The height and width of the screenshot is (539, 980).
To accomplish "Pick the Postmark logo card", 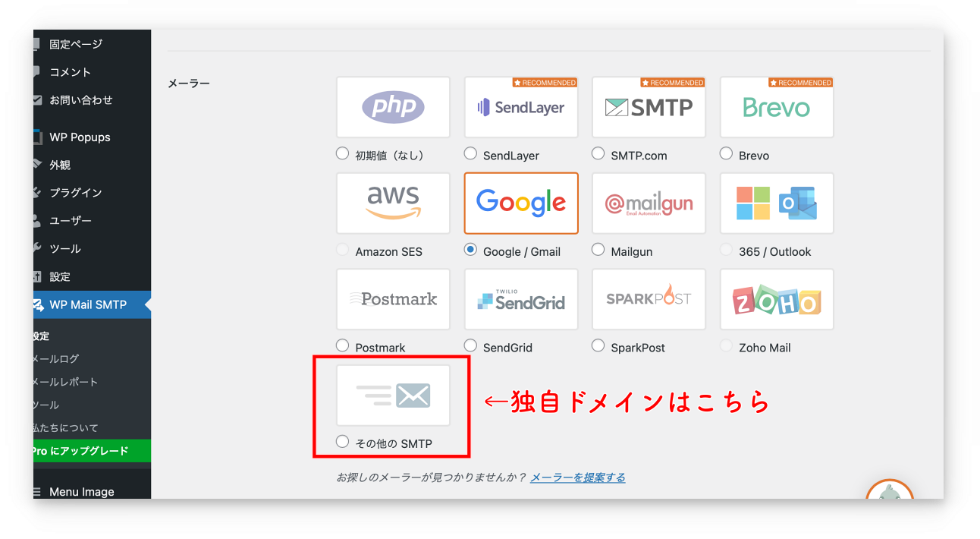I will pyautogui.click(x=393, y=299).
